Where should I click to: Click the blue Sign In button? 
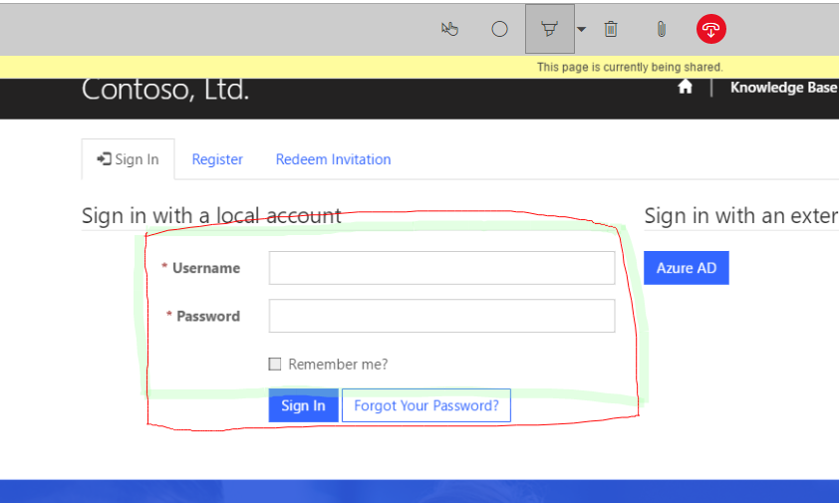pos(303,405)
